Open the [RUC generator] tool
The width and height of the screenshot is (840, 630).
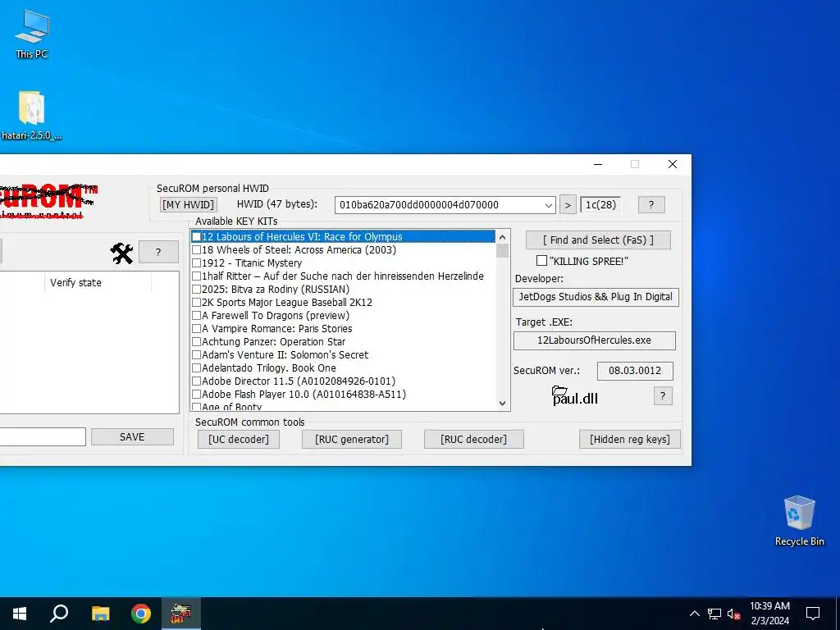[x=351, y=440]
